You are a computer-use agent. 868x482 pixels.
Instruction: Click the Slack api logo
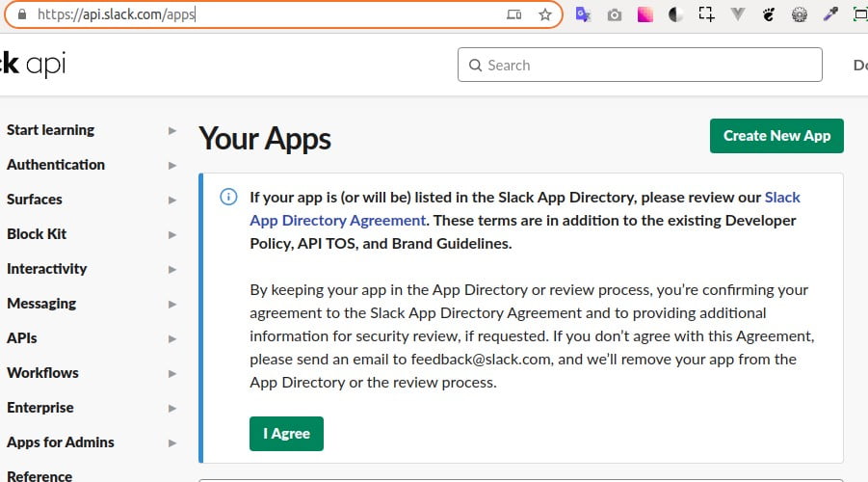coord(33,65)
